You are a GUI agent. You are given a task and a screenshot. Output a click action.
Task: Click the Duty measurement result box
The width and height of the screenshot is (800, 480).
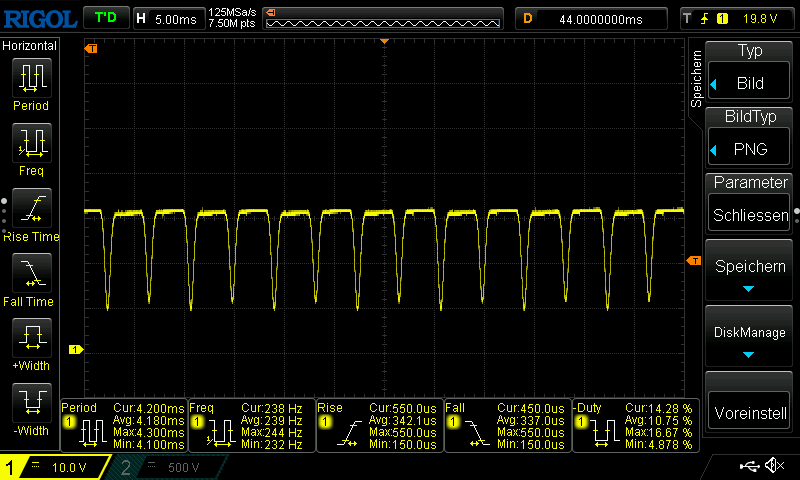tap(633, 426)
